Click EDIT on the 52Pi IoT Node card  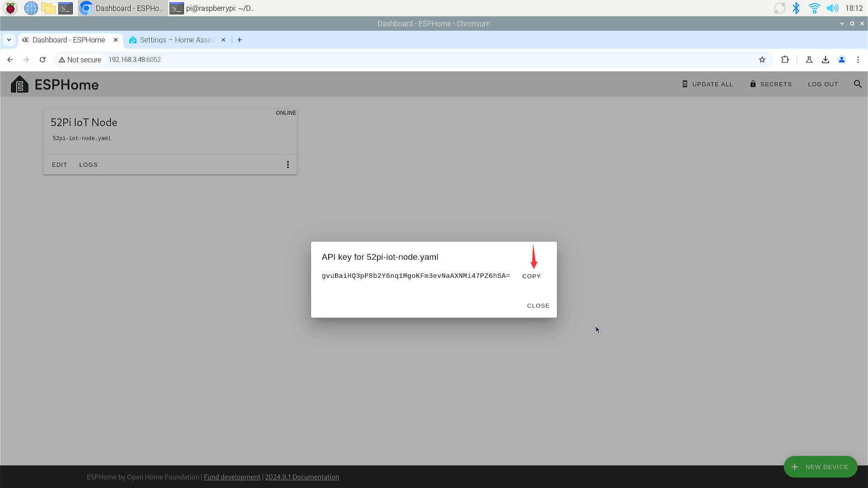coord(59,165)
